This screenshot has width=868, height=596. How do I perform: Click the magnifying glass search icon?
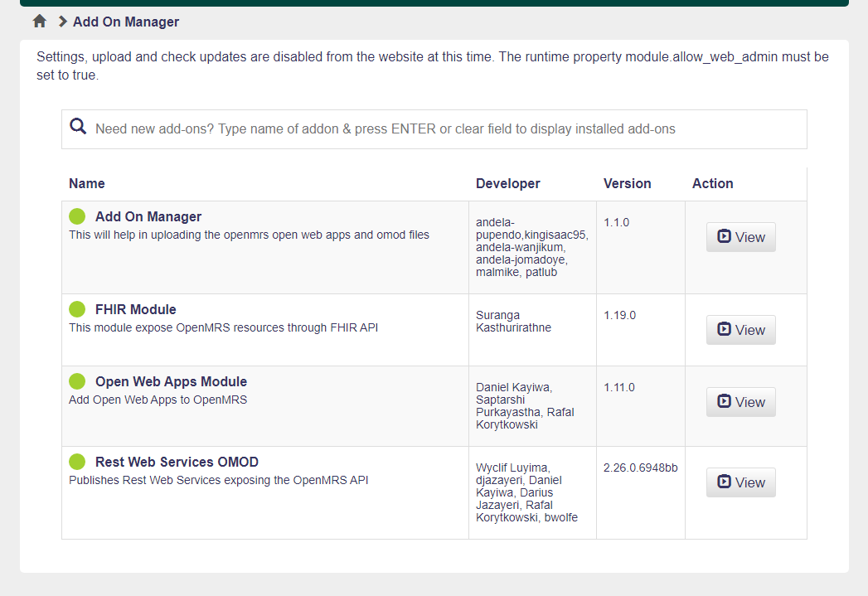(79, 128)
